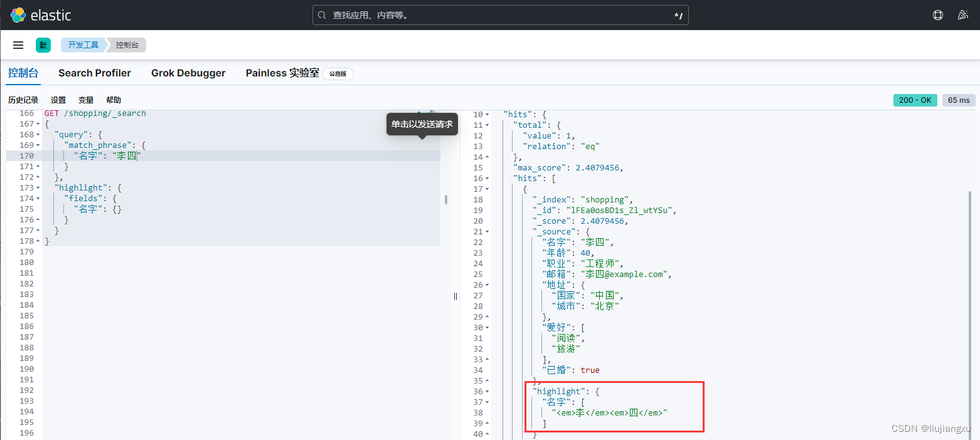
Task: Click the 开发工具 breadcrumb
Action: (x=83, y=45)
